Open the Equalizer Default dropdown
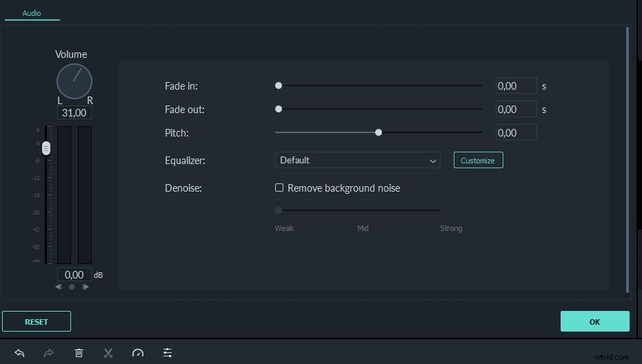The width and height of the screenshot is (642, 364). pyautogui.click(x=357, y=160)
